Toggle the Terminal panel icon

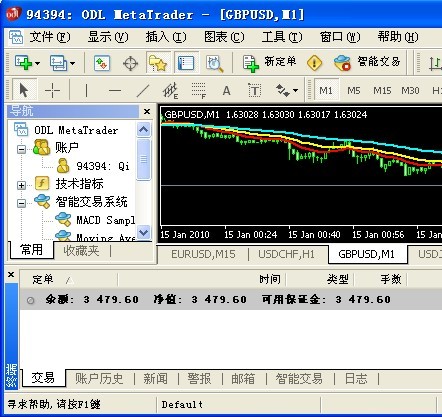[x=186, y=63]
